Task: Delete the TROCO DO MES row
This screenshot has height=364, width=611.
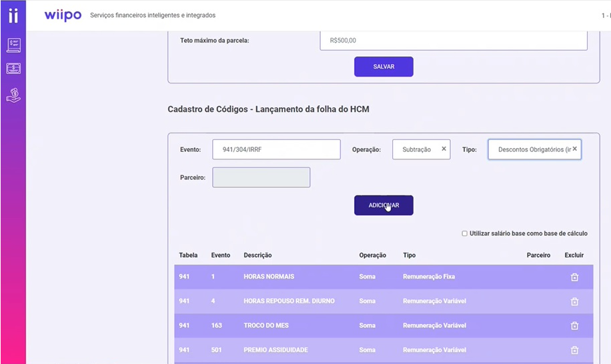Action: [574, 325]
